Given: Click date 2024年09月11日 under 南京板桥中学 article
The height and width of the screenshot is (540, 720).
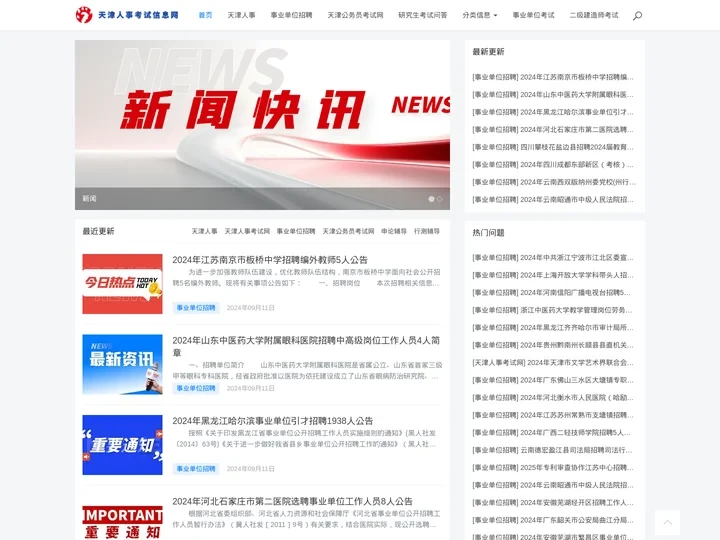Looking at the screenshot, I should [x=251, y=308].
